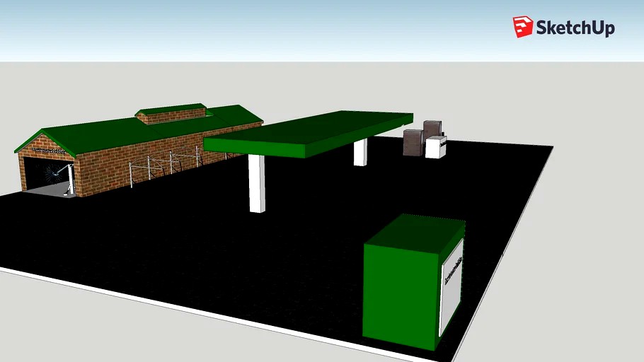
Task: Click the taller grey cabinet behind the canopy
Action: coord(432,129)
